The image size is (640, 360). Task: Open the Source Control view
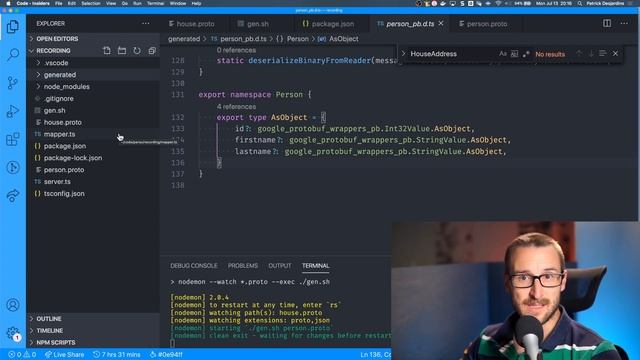(13, 83)
